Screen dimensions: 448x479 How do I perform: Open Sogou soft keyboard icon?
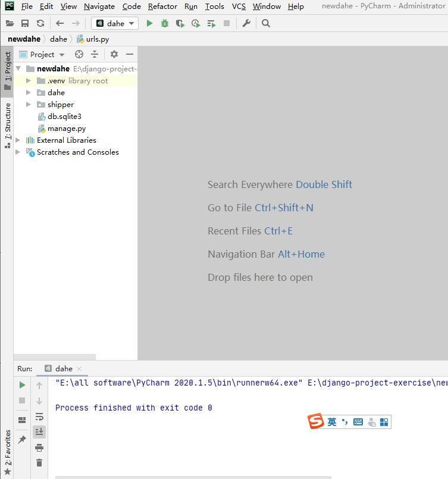(x=358, y=422)
